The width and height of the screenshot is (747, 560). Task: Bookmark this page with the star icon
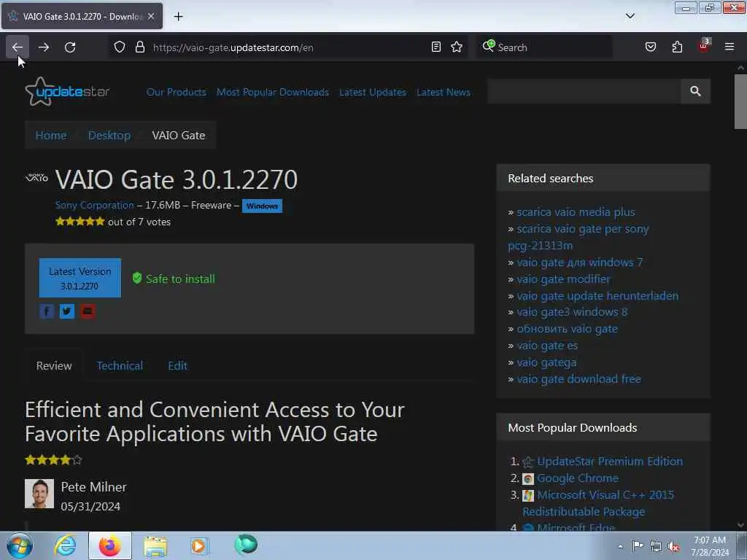pyautogui.click(x=457, y=47)
